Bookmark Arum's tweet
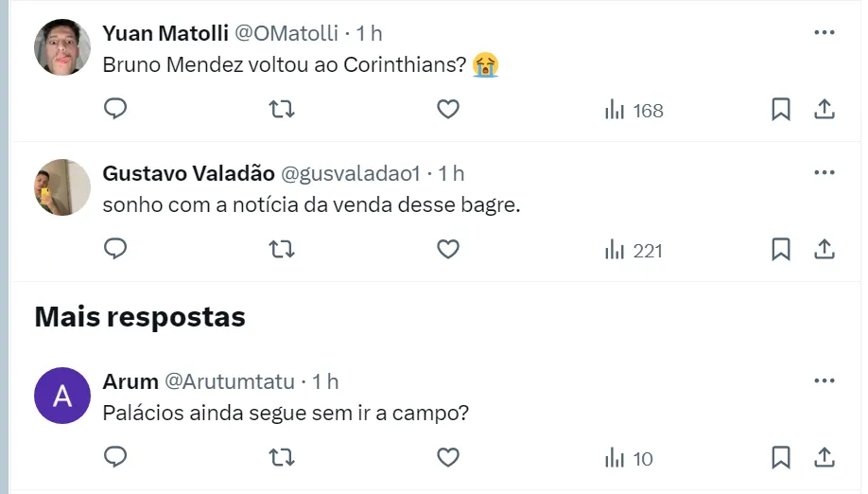The image size is (868, 494). pos(781,458)
